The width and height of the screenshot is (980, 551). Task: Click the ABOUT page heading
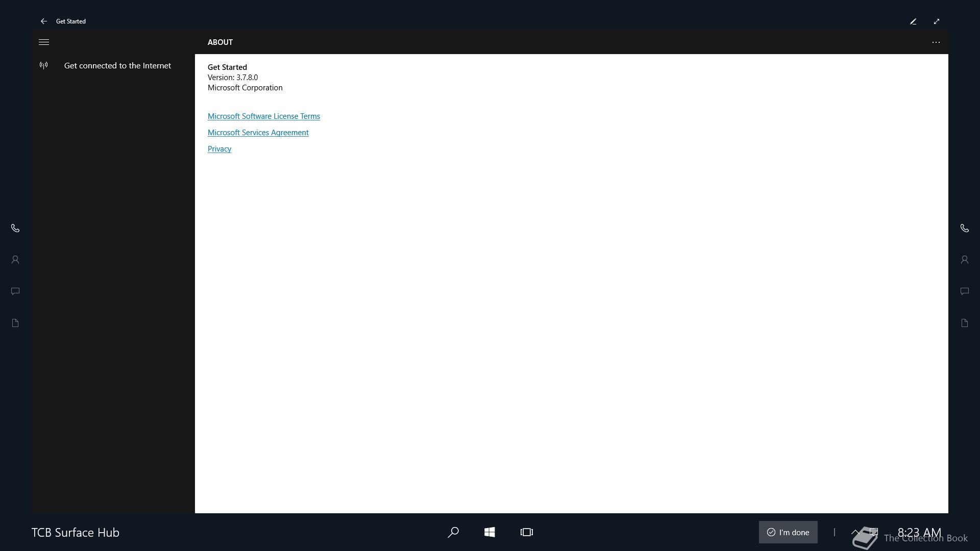pyautogui.click(x=220, y=42)
